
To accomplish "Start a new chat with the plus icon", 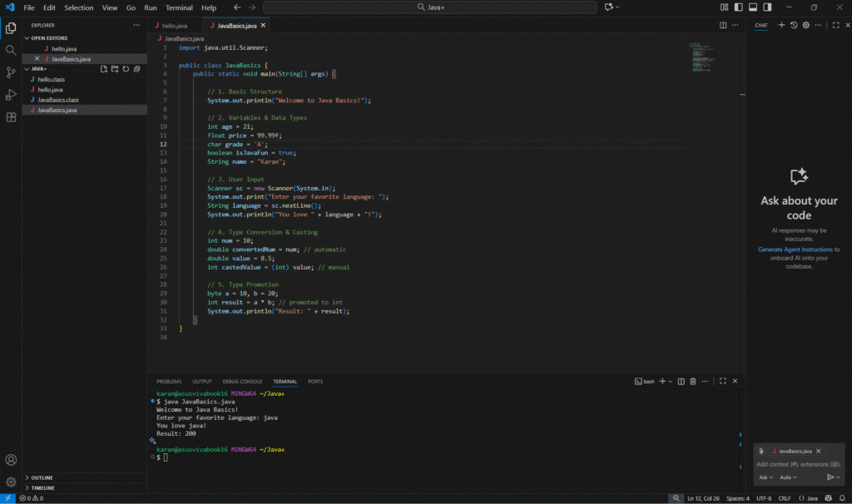I will [781, 25].
